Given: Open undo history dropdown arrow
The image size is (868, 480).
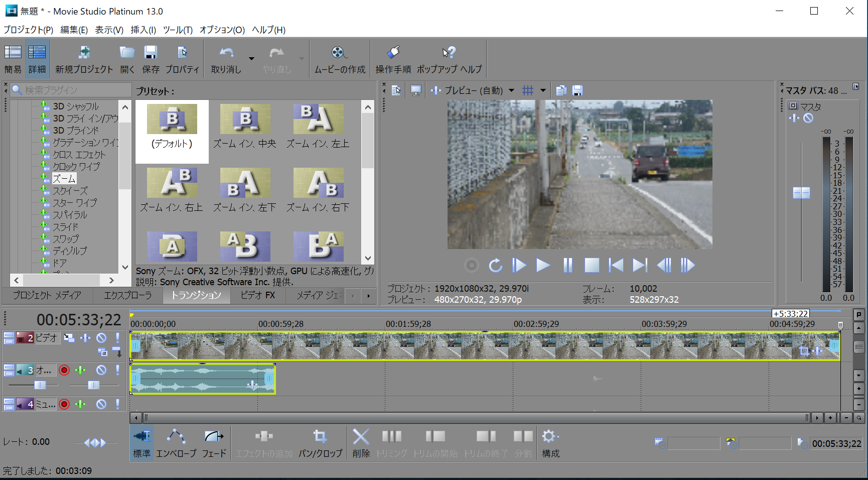Looking at the screenshot, I should (x=251, y=59).
